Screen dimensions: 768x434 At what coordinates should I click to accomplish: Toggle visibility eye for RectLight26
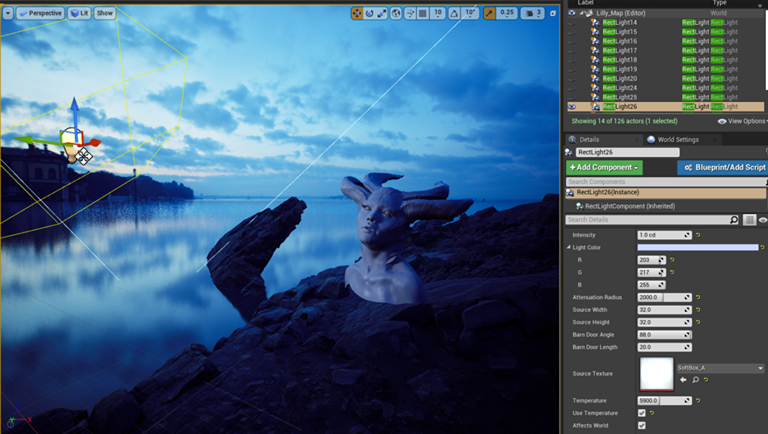click(x=571, y=106)
